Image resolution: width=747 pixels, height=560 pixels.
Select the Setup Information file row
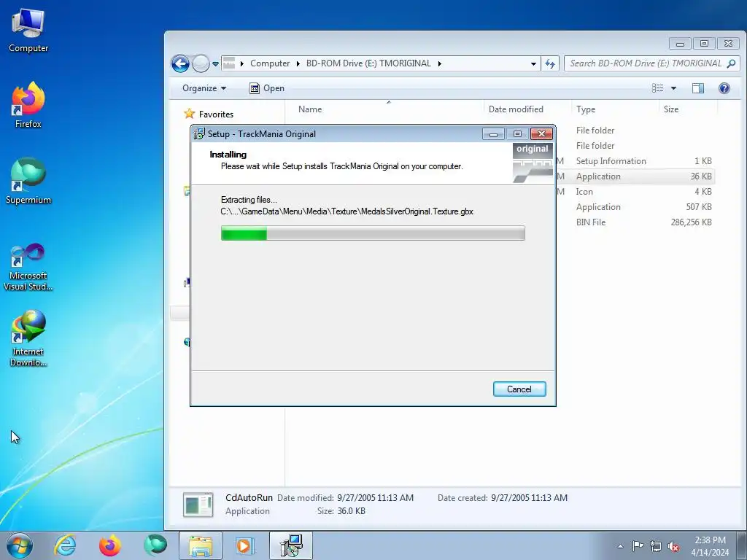635,161
